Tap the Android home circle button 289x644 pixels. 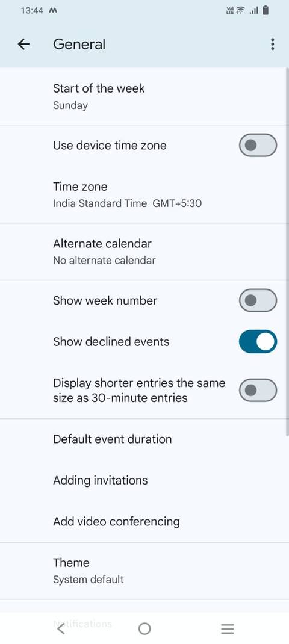click(144, 628)
